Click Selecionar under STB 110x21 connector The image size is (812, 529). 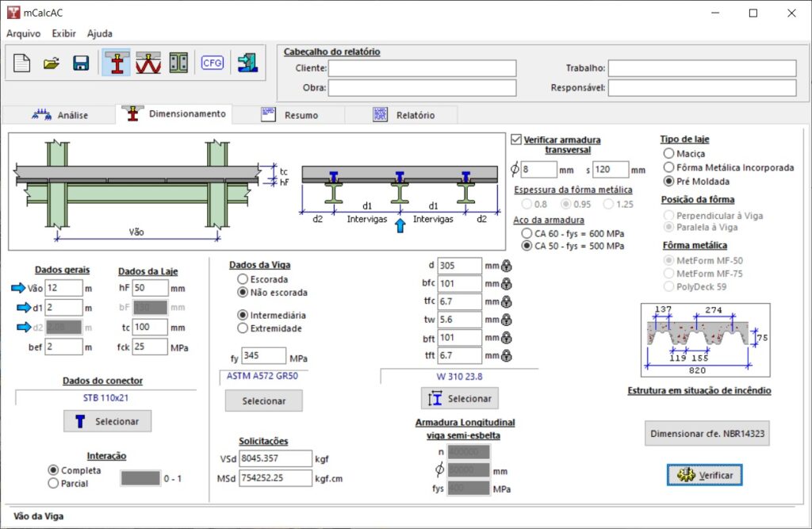(108, 421)
